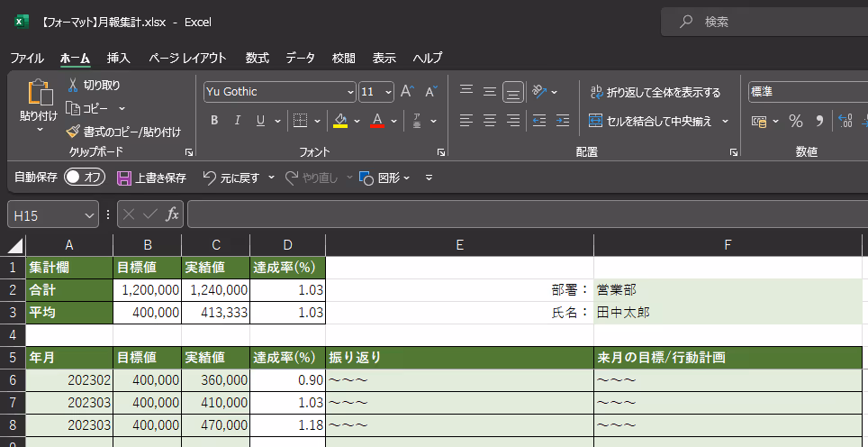This screenshot has height=447, width=868.
Task: Increase font size (large A)
Action: point(407,91)
